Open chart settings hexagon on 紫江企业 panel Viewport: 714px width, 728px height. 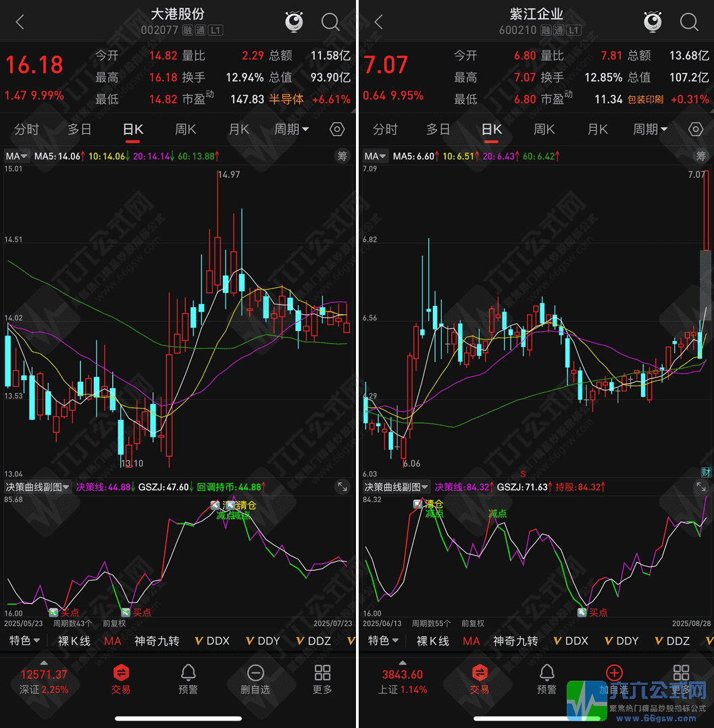click(x=695, y=129)
